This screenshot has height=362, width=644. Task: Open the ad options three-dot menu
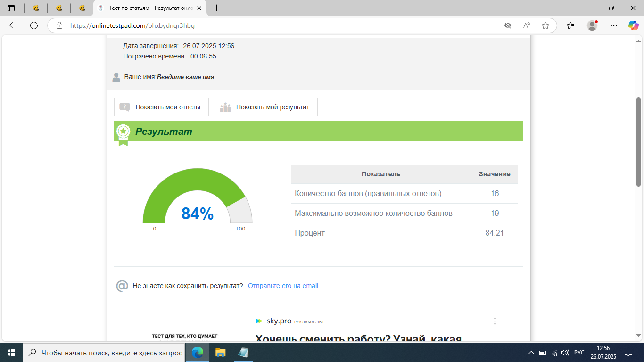pos(495,321)
